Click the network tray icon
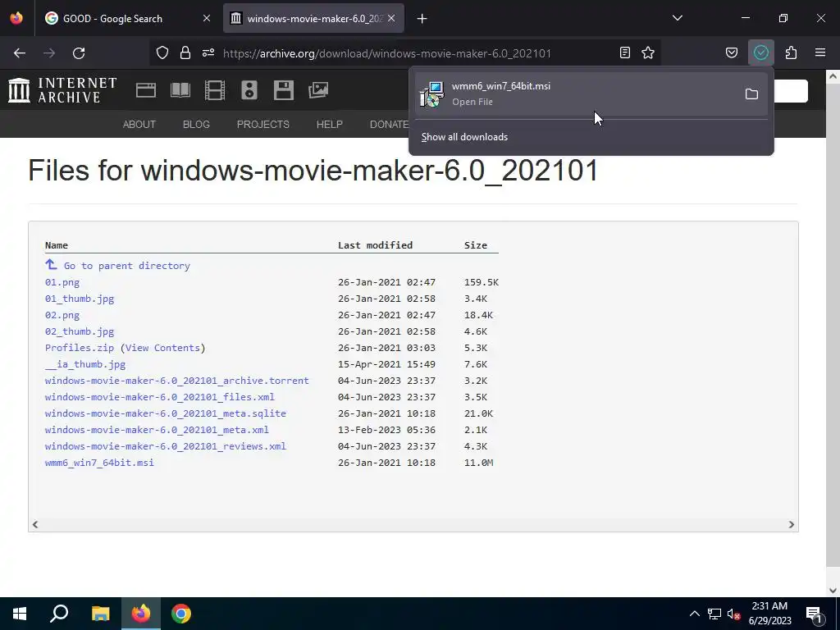840x630 pixels. (x=714, y=614)
